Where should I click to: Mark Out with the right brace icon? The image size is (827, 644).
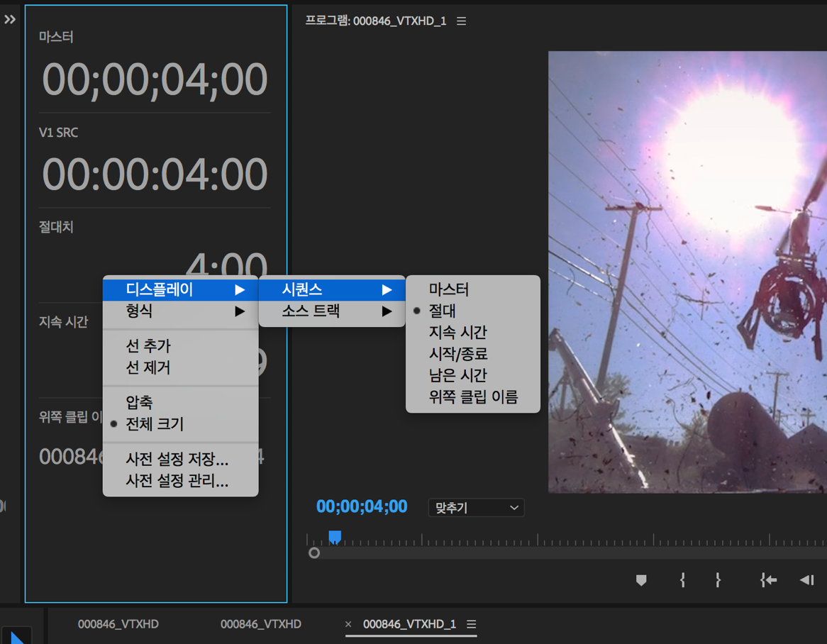718,581
